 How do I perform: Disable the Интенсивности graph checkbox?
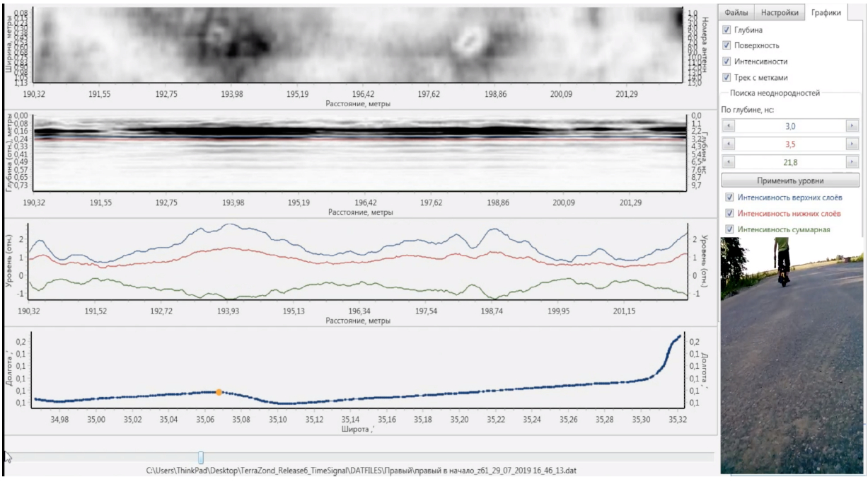point(727,62)
